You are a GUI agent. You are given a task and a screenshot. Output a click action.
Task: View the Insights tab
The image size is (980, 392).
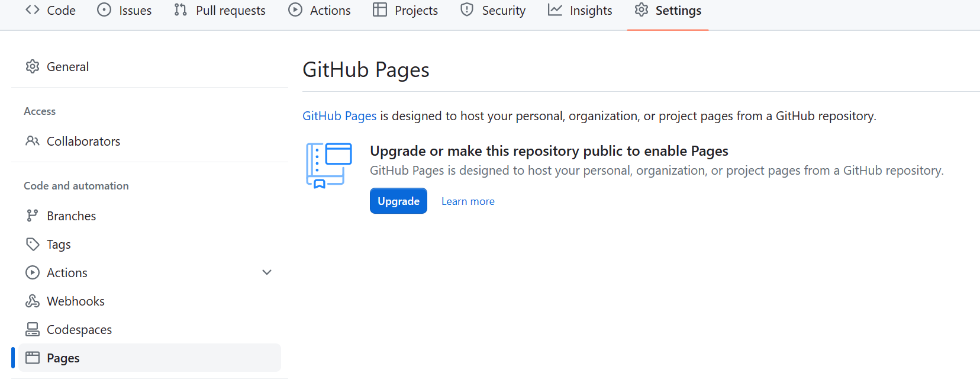580,11
